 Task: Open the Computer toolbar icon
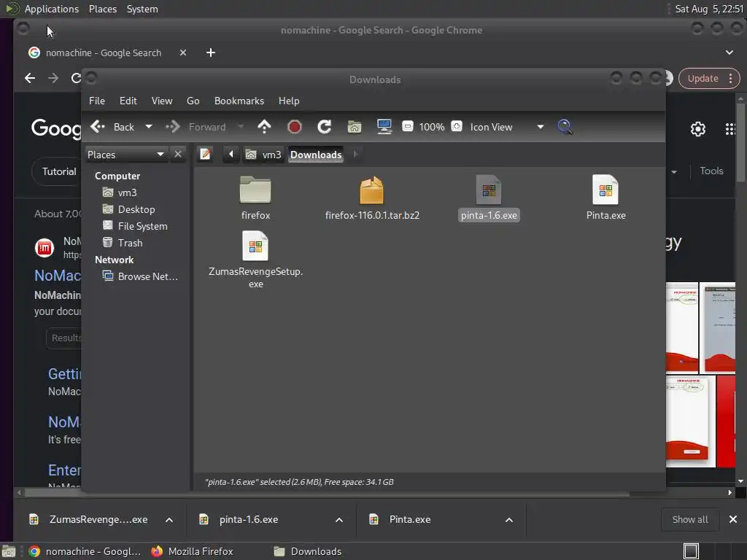coord(384,127)
